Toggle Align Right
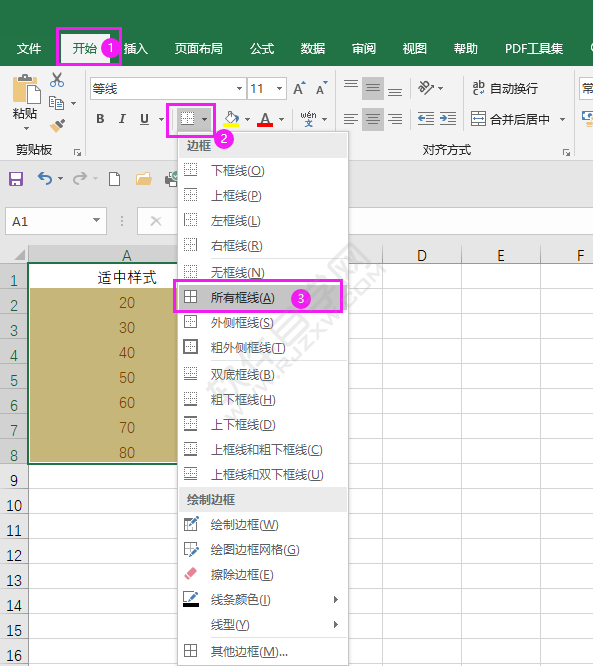The width and height of the screenshot is (593, 666). tap(395, 119)
